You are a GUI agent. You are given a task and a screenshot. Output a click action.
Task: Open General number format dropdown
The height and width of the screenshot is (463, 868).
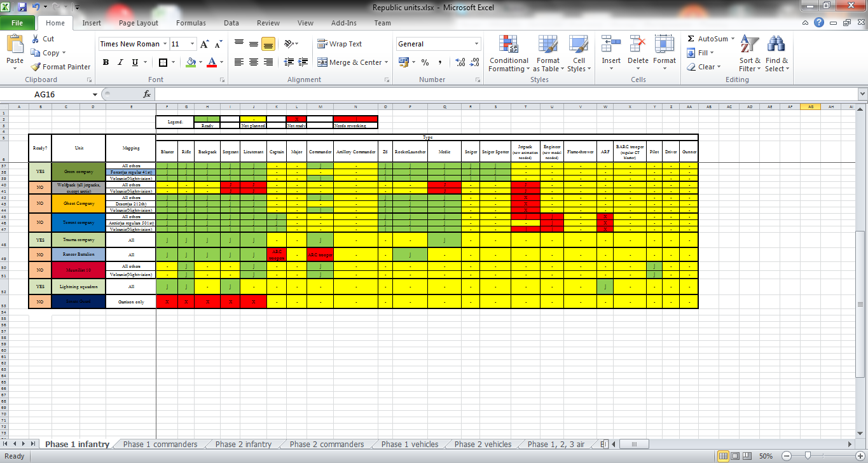coord(477,44)
